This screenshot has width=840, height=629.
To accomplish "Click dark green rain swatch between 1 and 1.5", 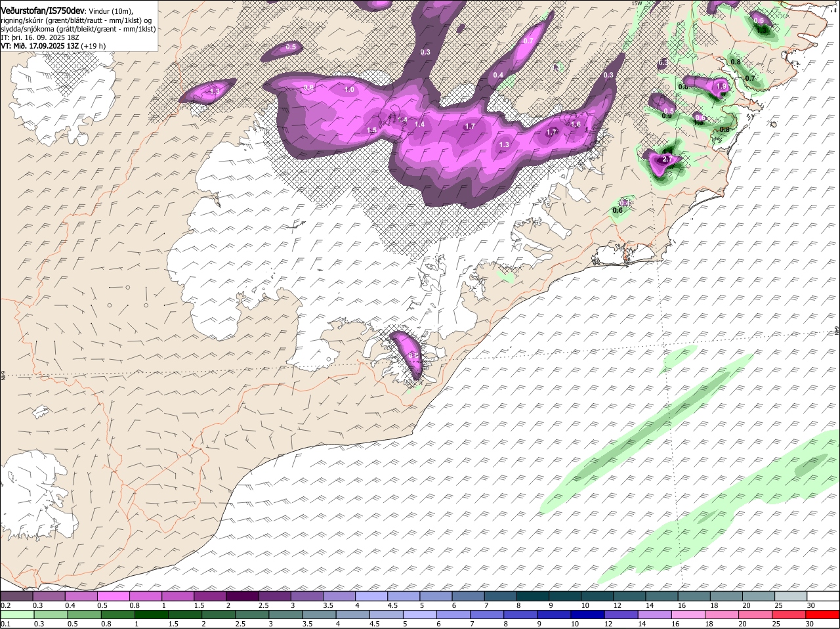I will [152, 615].
